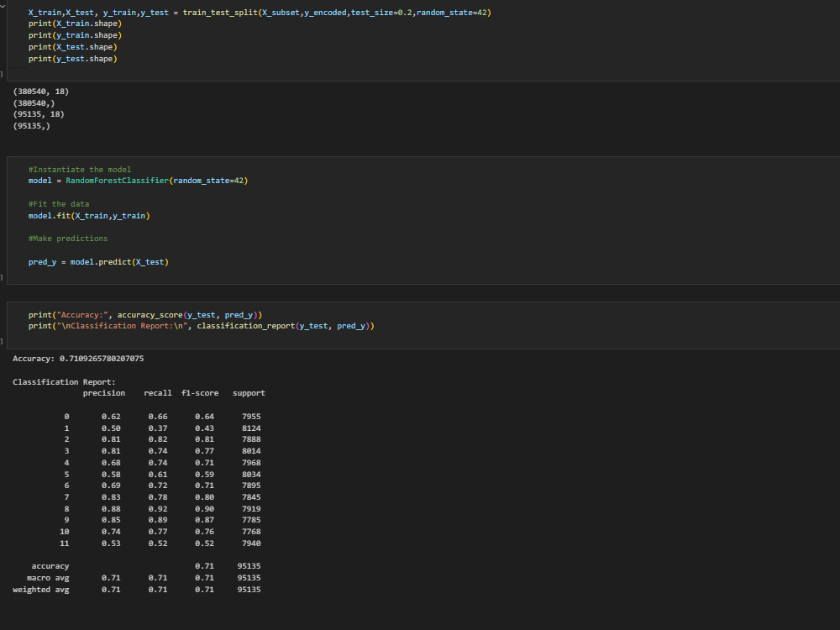The height and width of the screenshot is (630, 840).
Task: Click the print(X_test.shape) line
Action: (x=73, y=47)
